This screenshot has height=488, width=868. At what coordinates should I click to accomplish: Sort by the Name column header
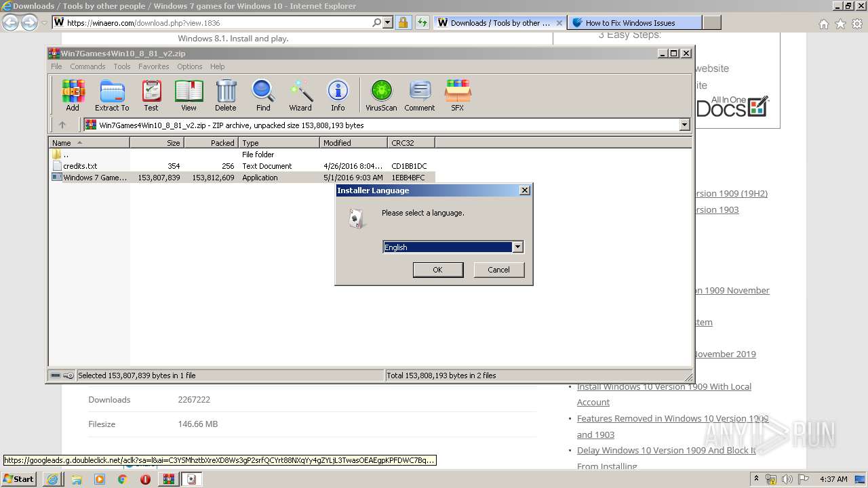(89, 142)
